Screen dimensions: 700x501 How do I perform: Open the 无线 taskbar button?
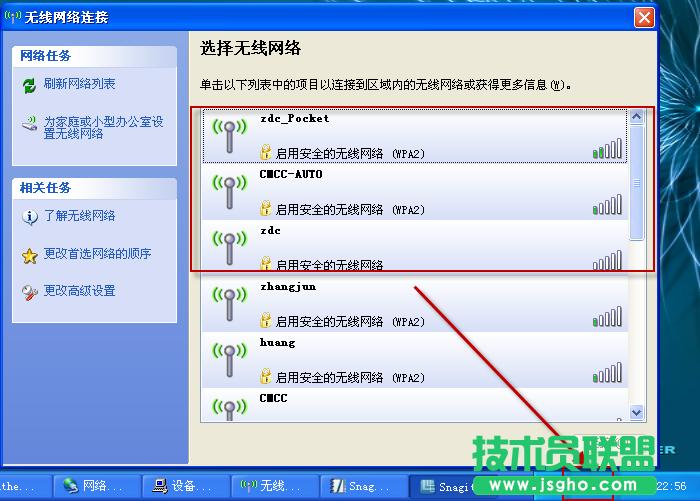(275, 486)
